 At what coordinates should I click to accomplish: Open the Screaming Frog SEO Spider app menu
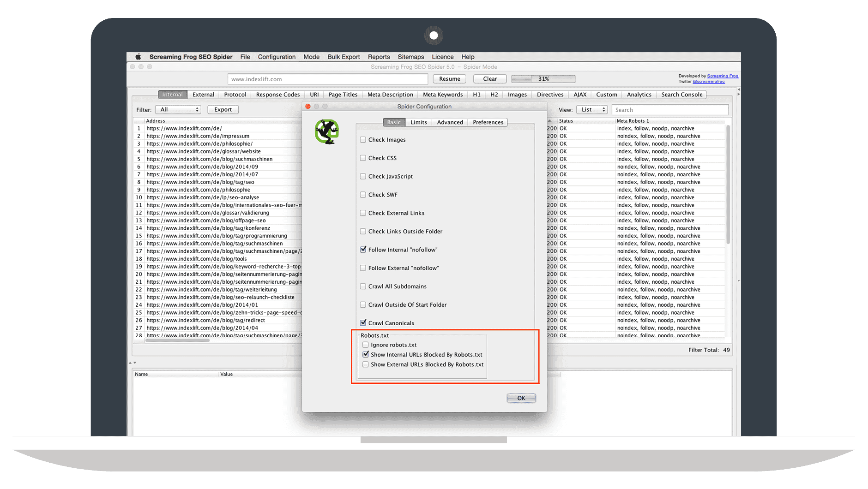191,57
